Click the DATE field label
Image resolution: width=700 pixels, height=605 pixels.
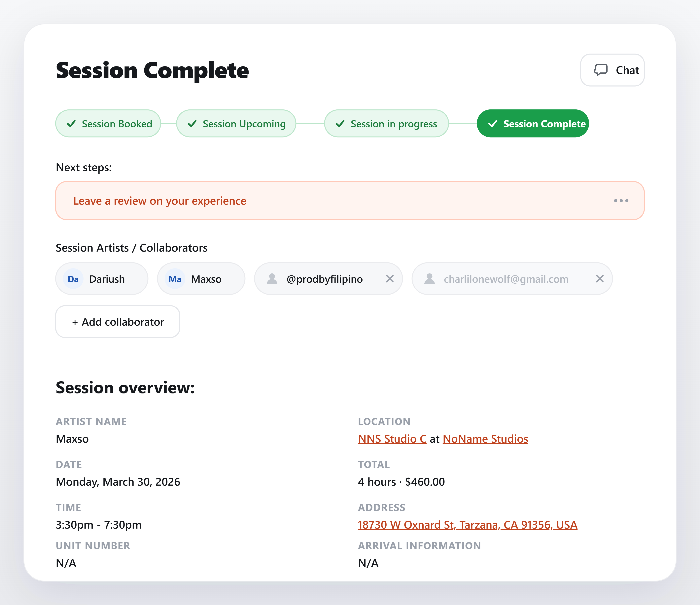coord(69,465)
